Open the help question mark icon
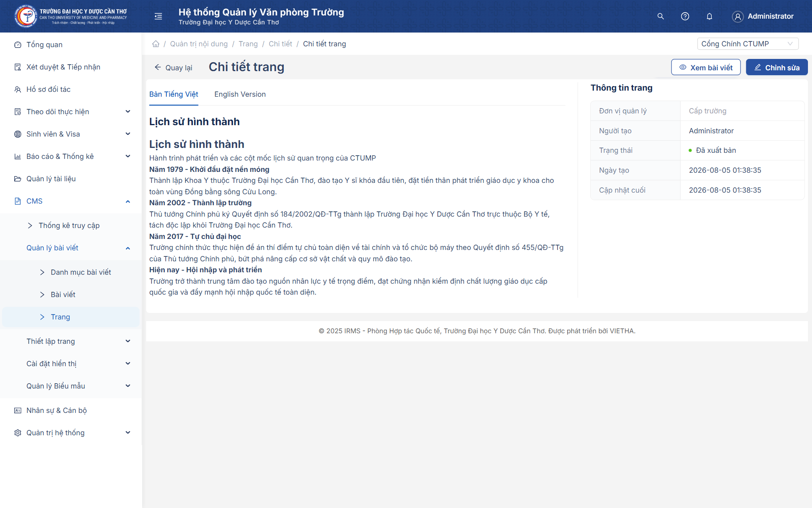The image size is (812, 508). click(685, 16)
